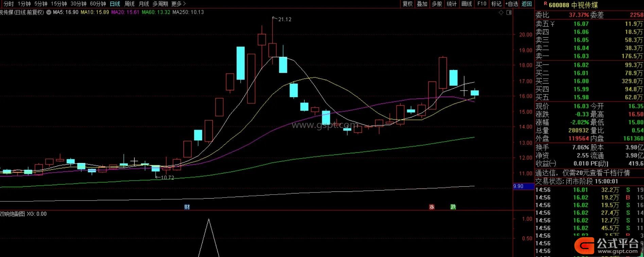Click the 内盘 value 161368
The image size is (644, 257).
tap(633, 139)
